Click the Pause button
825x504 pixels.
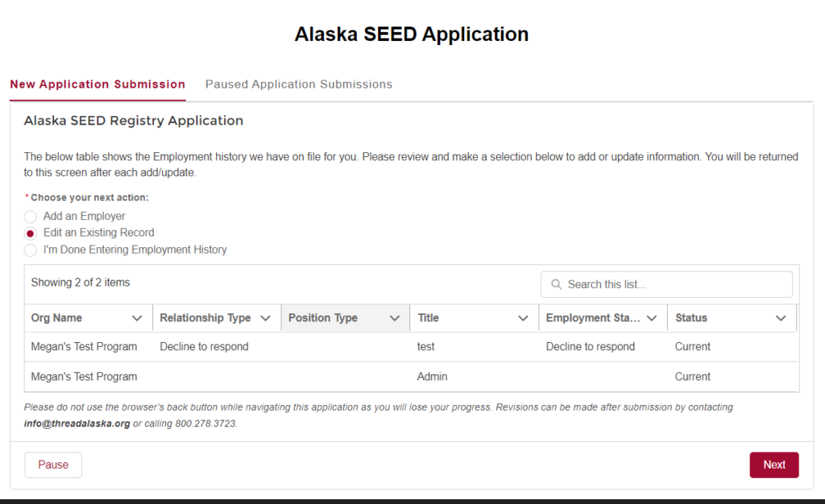(53, 465)
